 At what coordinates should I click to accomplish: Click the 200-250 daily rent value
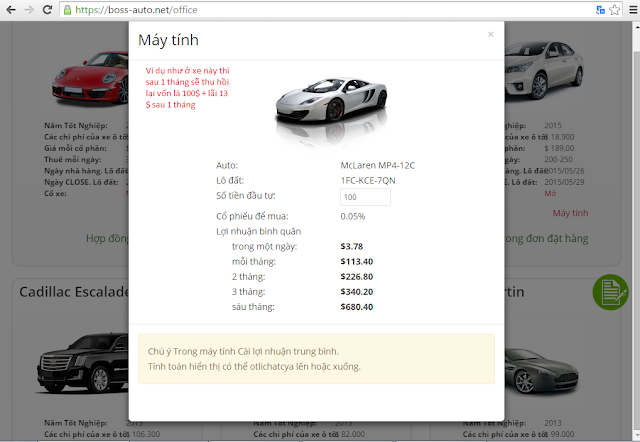click(x=558, y=160)
